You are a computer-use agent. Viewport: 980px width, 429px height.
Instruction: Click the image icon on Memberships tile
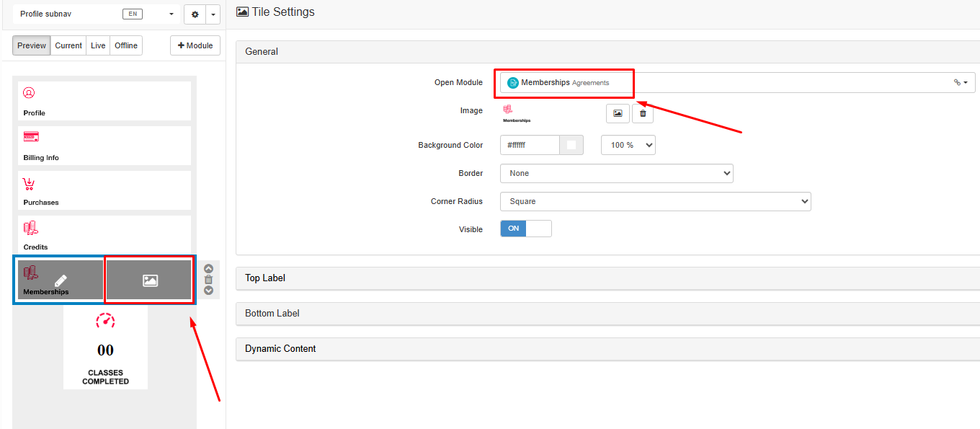[150, 280]
